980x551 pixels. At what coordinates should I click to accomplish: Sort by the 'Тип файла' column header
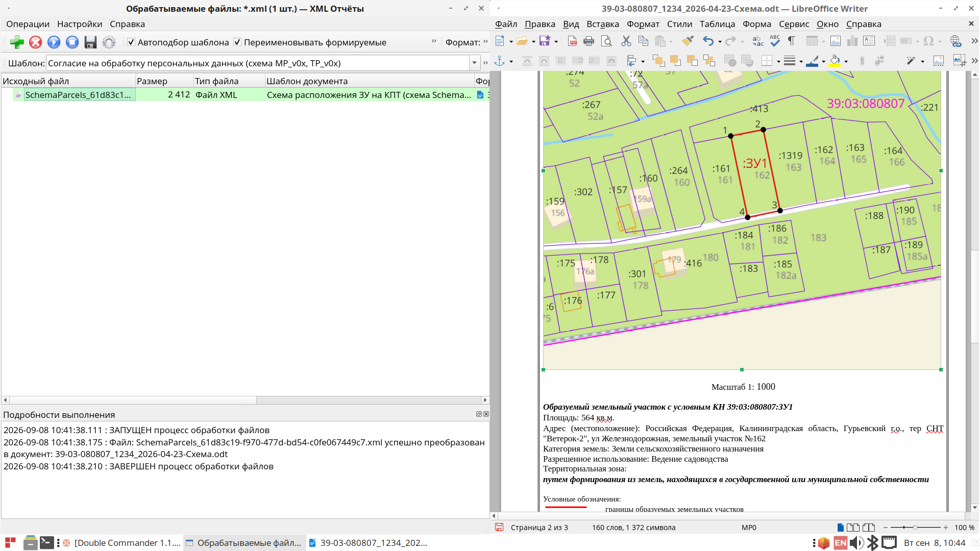(x=229, y=81)
